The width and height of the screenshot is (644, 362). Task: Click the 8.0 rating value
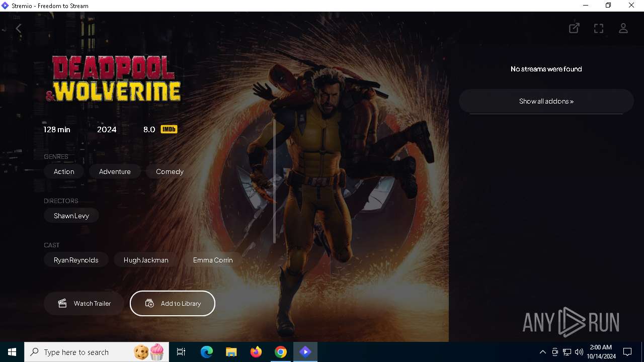point(149,129)
